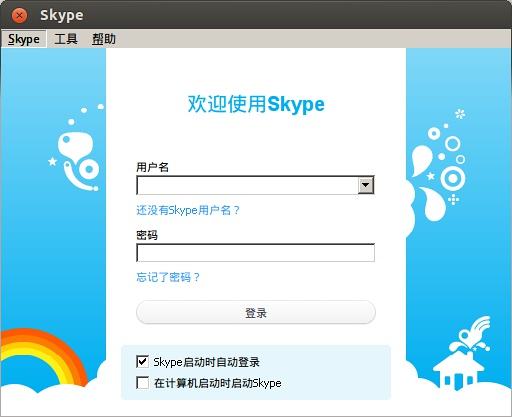The width and height of the screenshot is (512, 417).
Task: Expand the username dropdown arrow
Action: coord(366,185)
